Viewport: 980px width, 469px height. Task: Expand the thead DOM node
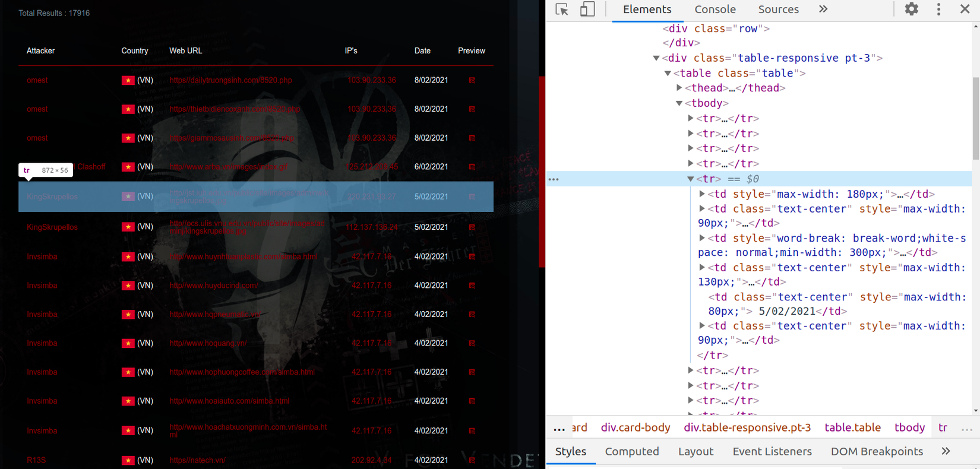[679, 88]
